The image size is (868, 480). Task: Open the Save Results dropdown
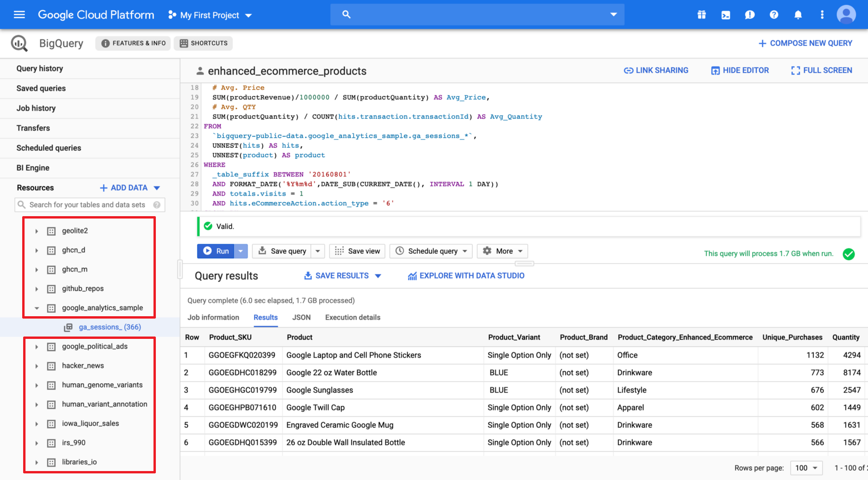click(342, 276)
